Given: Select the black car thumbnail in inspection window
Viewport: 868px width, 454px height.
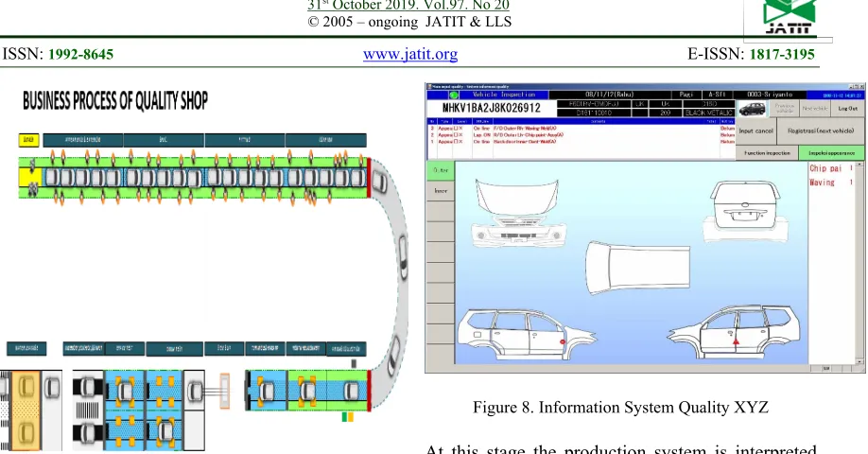Looking at the screenshot, I should click(753, 109).
